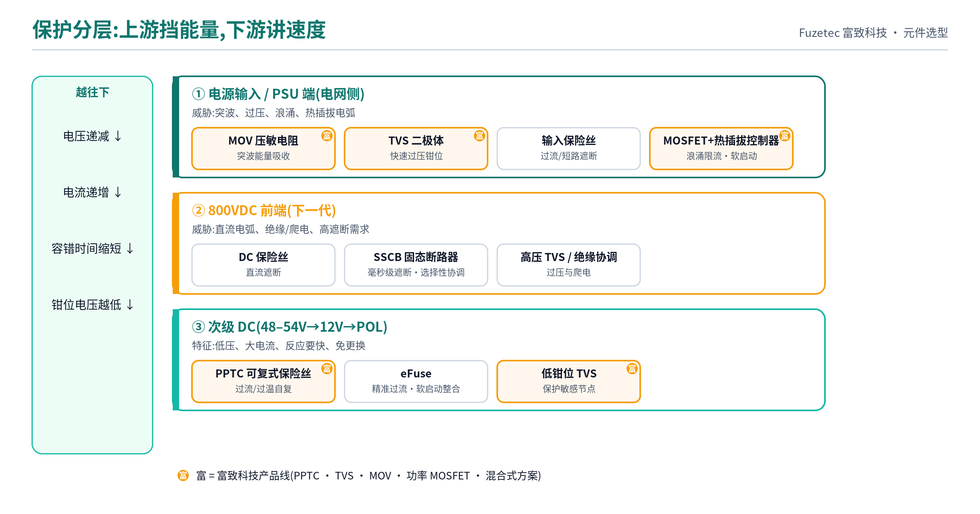This screenshot has height=514, width=980.
Task: Click the heading ③ 次级 DC(48–54V→12V→POL)
Action: (290, 327)
